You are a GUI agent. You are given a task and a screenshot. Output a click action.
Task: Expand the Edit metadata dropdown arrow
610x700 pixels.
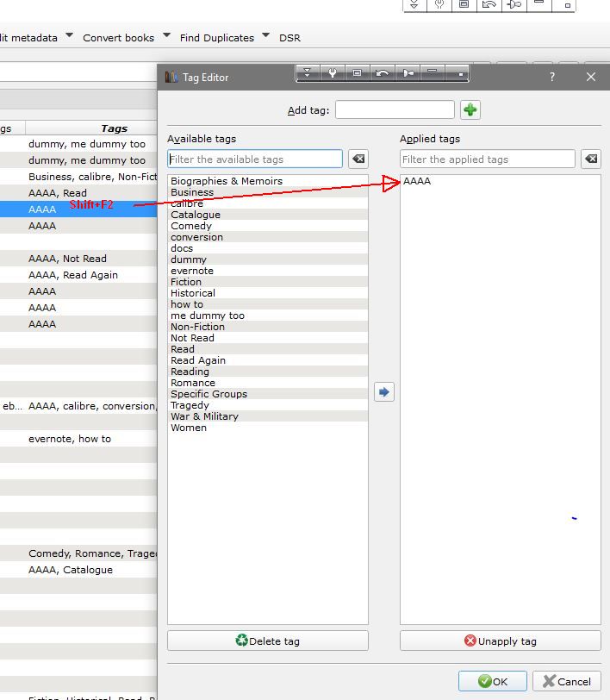69,34
